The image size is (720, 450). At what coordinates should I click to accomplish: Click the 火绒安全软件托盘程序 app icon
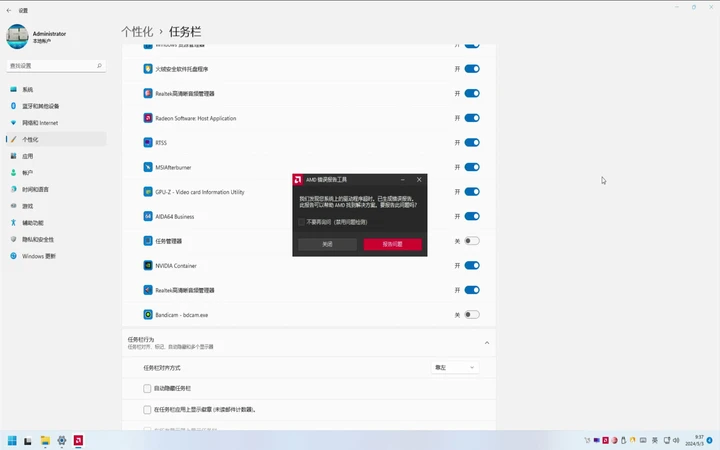click(148, 69)
